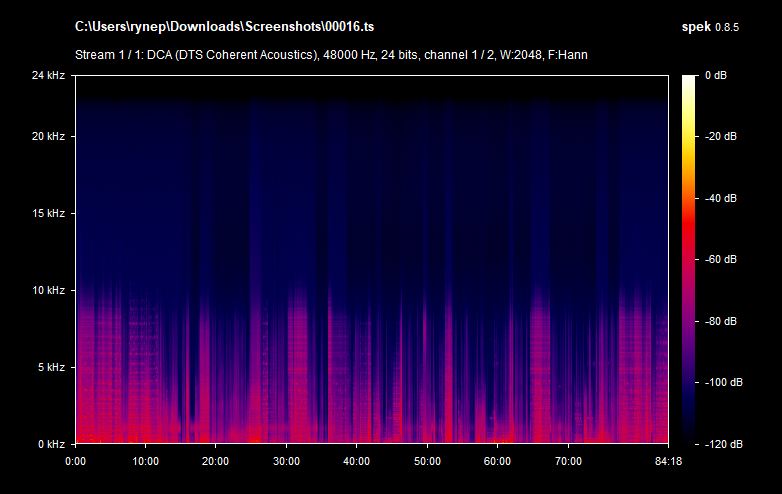Click the stream info text line
Viewport: 782px width, 494px height.
(331, 54)
